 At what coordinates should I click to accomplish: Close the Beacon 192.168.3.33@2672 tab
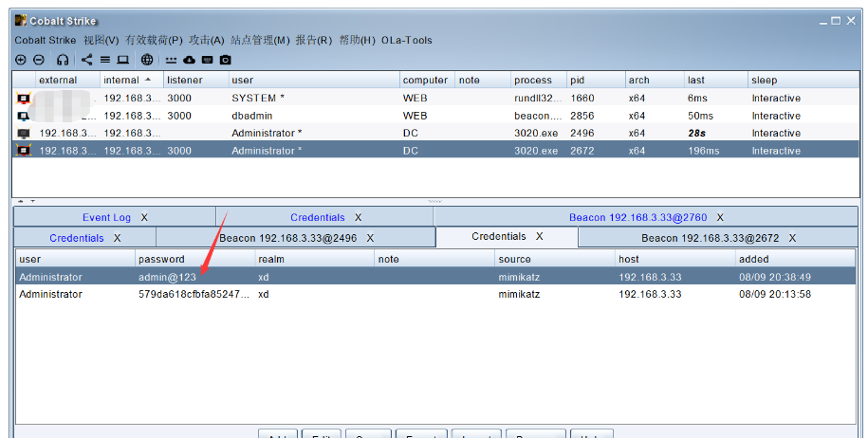click(x=792, y=238)
